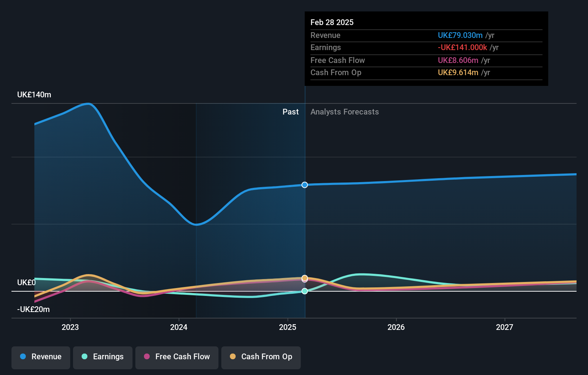Click the -UK£141.000k earnings value
Image resolution: width=588 pixels, height=375 pixels.
tap(462, 48)
